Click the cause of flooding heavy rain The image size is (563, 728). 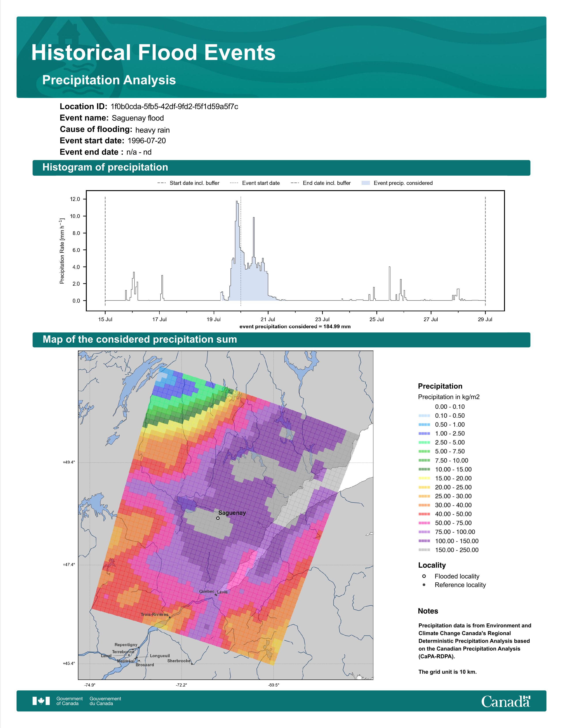point(152,130)
